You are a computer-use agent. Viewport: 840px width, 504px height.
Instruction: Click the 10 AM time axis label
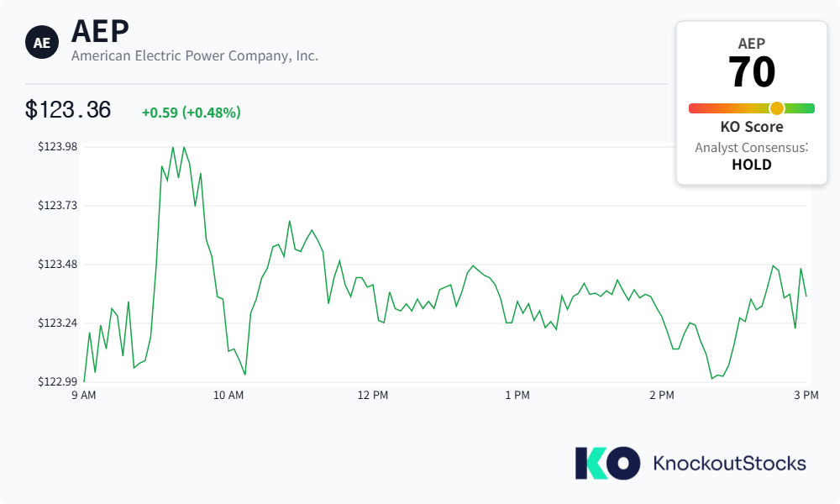point(228,396)
